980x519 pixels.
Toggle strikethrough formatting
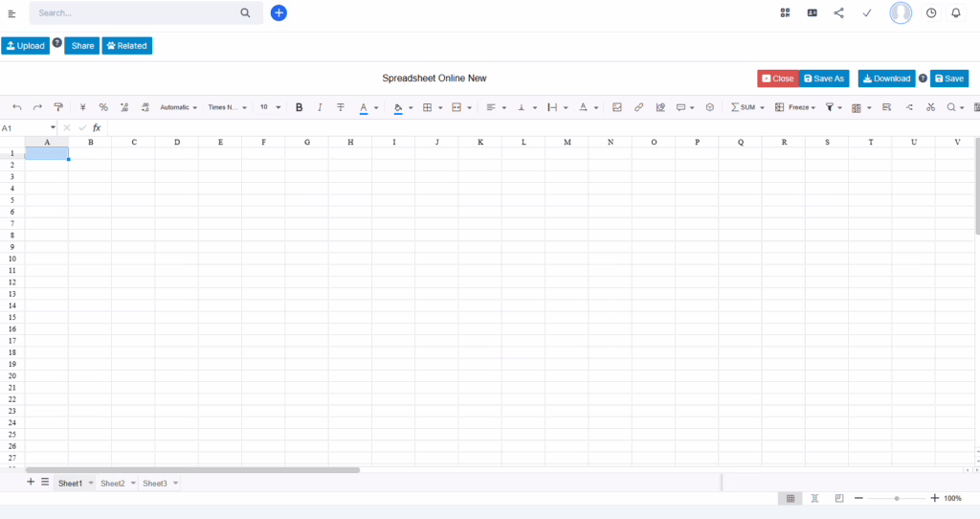click(x=341, y=107)
